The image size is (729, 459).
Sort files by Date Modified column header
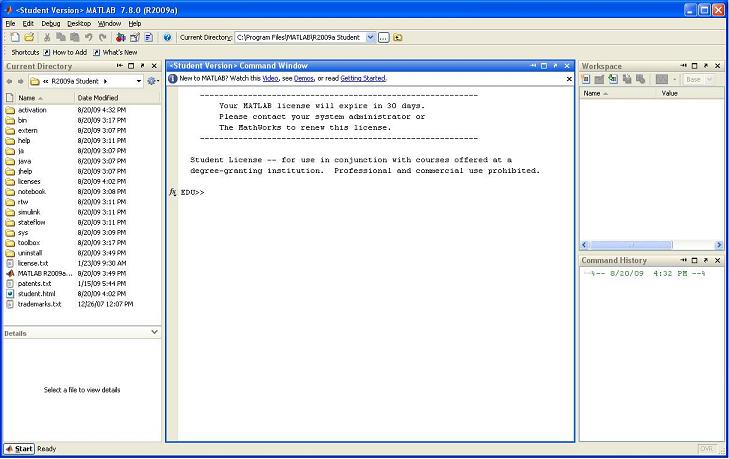(x=116, y=98)
